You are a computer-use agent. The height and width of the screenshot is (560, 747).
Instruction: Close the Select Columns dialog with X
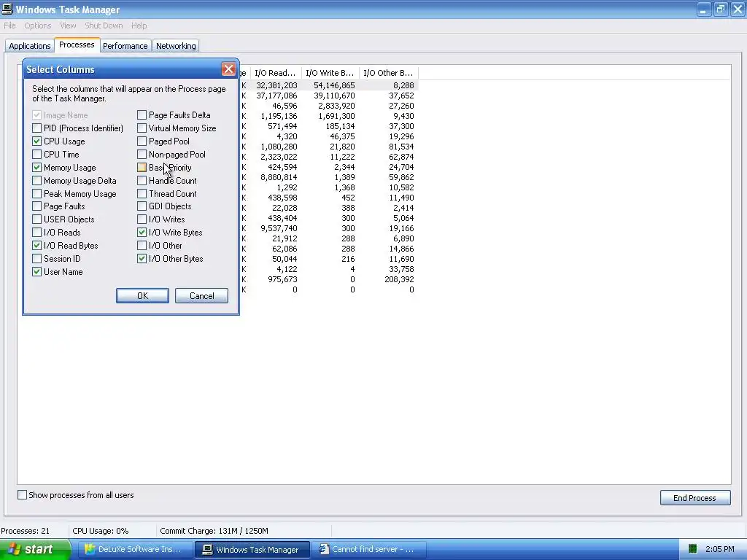[x=228, y=69]
